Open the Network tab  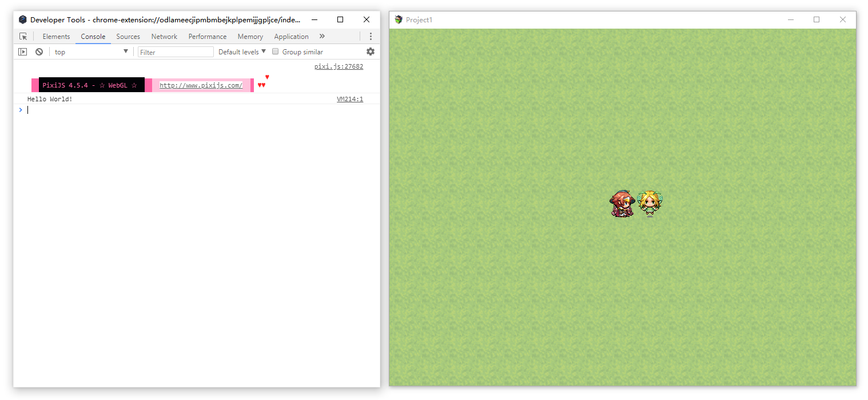coord(164,36)
